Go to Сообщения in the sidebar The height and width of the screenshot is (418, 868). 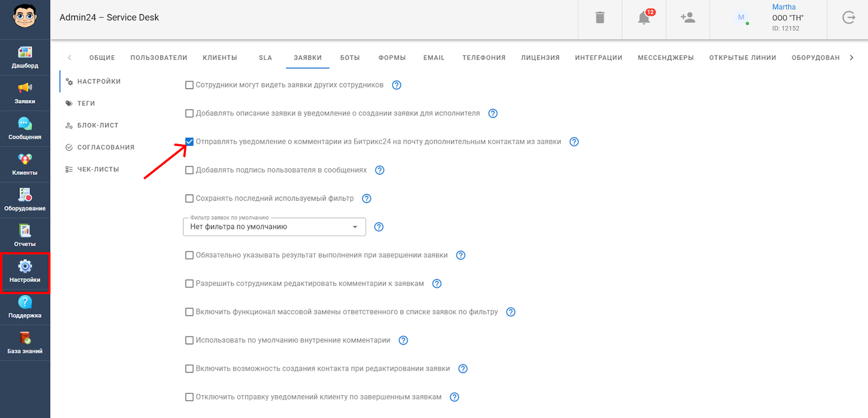coord(25,129)
